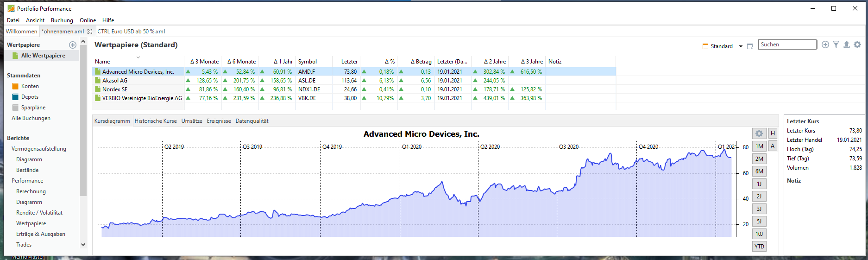This screenshot has width=868, height=260.
Task: Open the Hilfe menu
Action: pyautogui.click(x=108, y=20)
